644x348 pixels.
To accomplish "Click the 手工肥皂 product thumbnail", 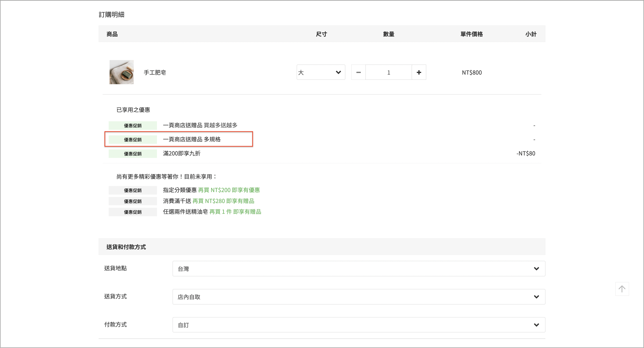I will tap(121, 72).
